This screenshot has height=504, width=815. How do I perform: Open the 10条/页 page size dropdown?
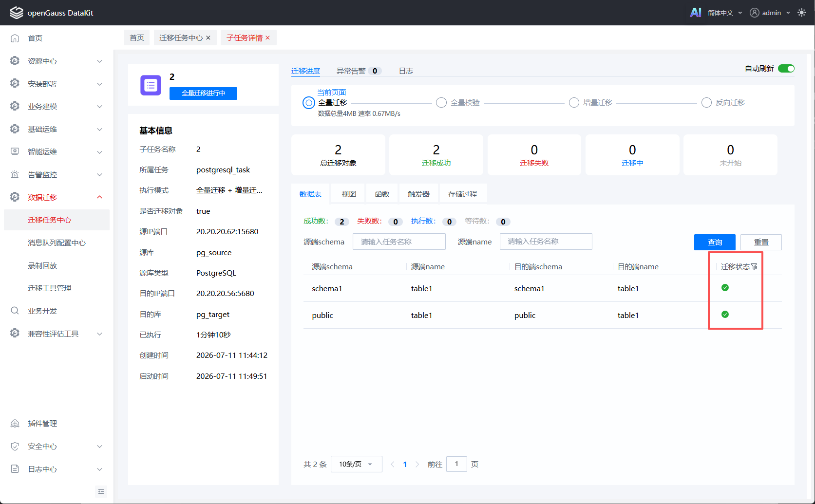click(x=356, y=464)
